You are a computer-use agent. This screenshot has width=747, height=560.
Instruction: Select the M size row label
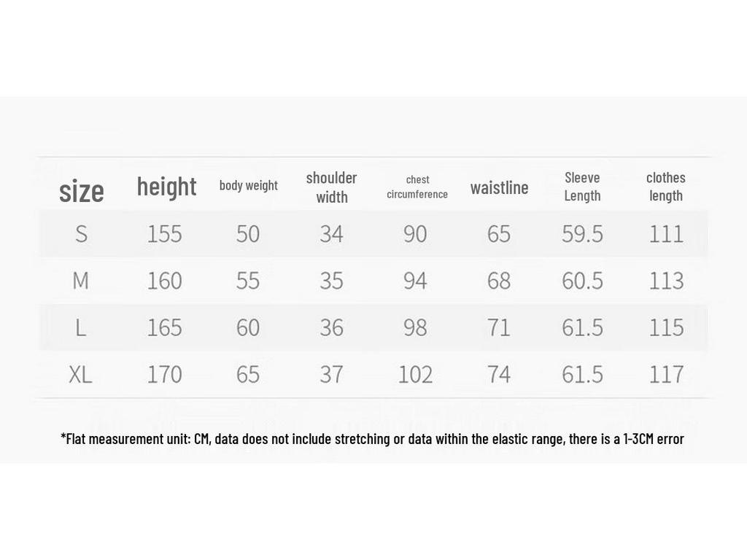click(80, 281)
